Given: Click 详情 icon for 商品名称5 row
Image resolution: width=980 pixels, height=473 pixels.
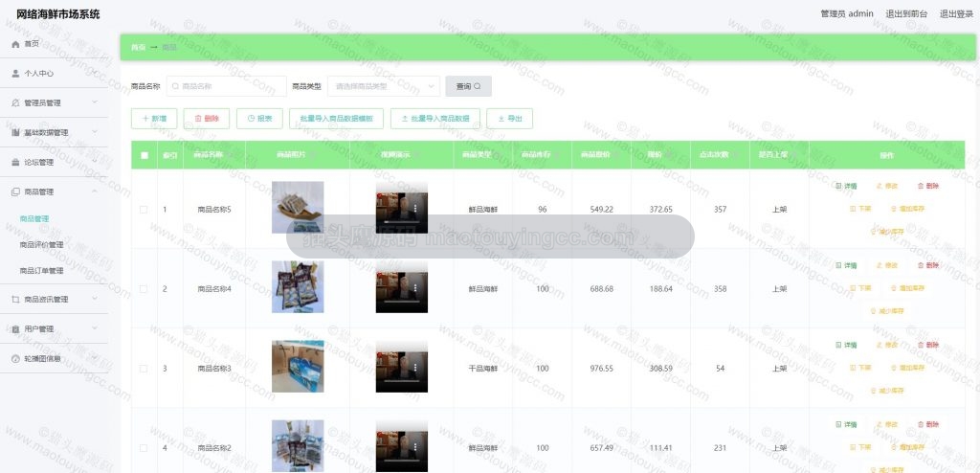Looking at the screenshot, I should [x=838, y=186].
